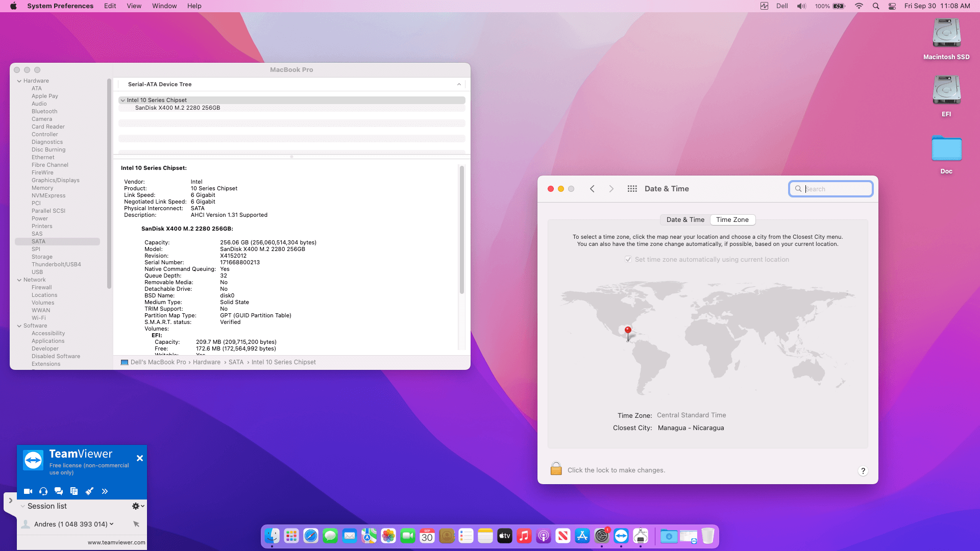Viewport: 980px width, 551px height.
Task: Show all preferences grid icon
Action: (632, 189)
